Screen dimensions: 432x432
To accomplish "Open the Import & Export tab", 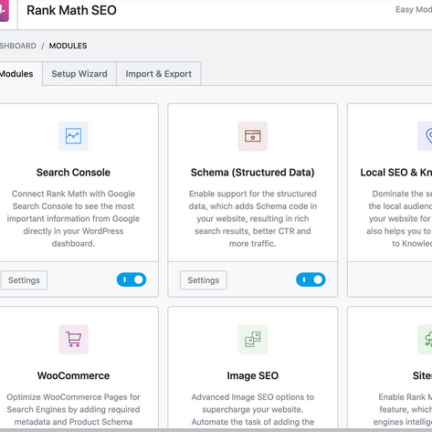I will click(159, 74).
